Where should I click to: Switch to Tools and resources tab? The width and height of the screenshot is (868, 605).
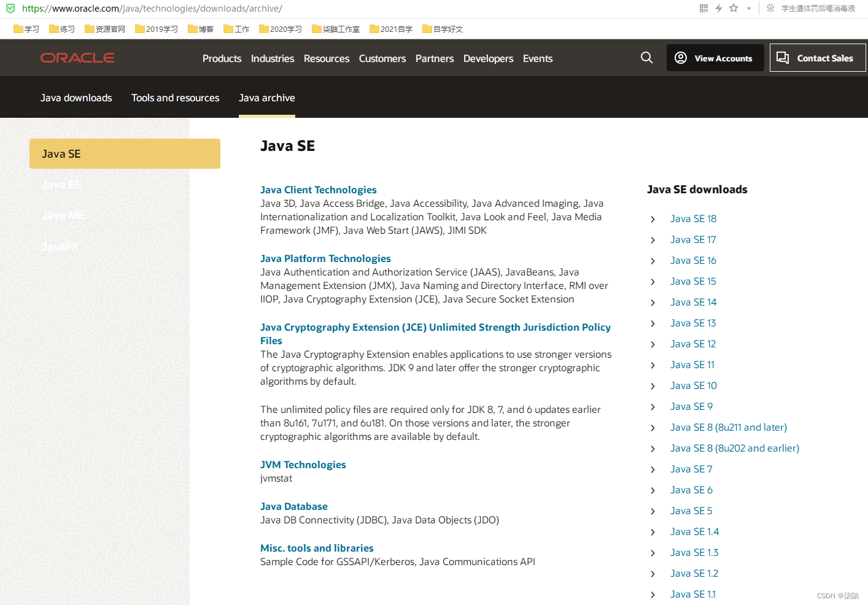175,98
